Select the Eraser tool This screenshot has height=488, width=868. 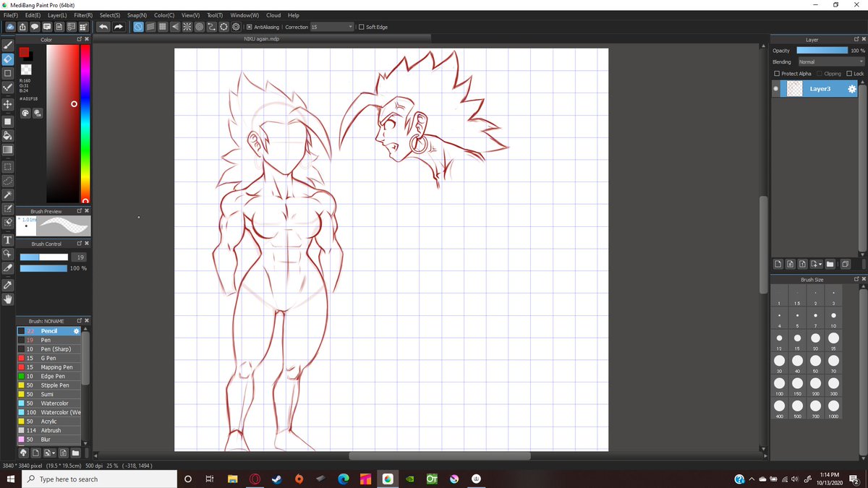8,59
